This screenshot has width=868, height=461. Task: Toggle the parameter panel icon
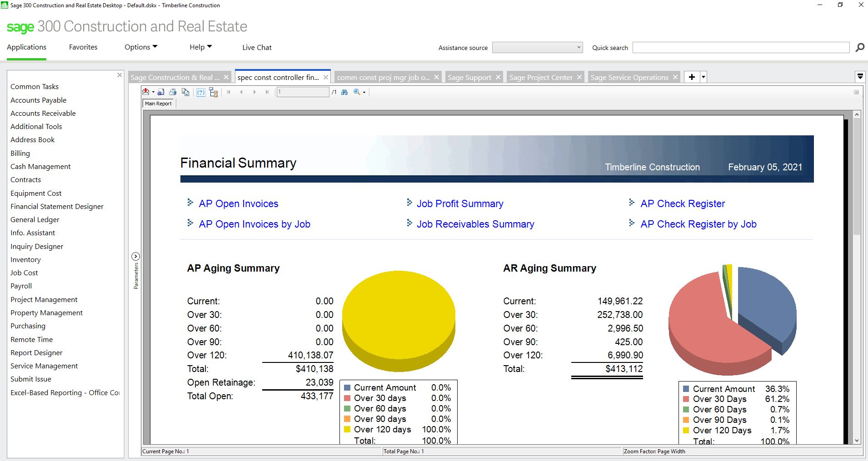[x=201, y=92]
